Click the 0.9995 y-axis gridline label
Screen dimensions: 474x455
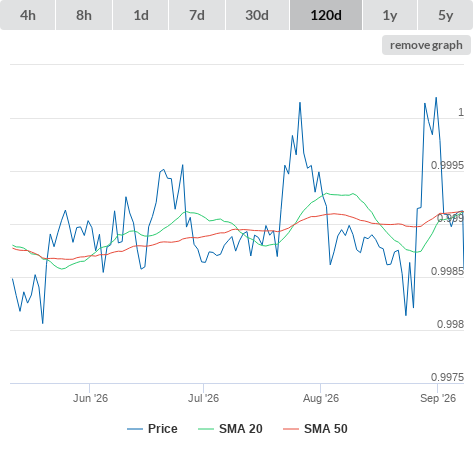pos(447,165)
